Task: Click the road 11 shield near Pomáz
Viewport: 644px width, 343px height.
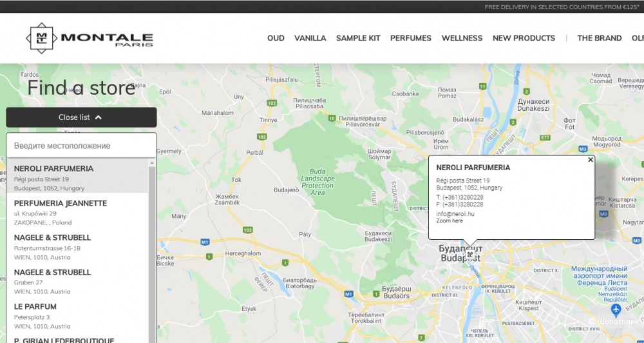Action: click(482, 86)
